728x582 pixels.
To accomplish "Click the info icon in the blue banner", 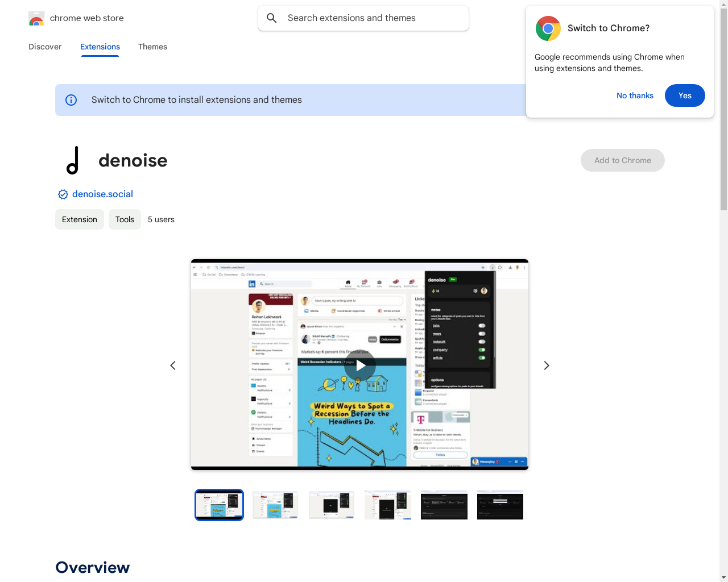I will point(71,100).
